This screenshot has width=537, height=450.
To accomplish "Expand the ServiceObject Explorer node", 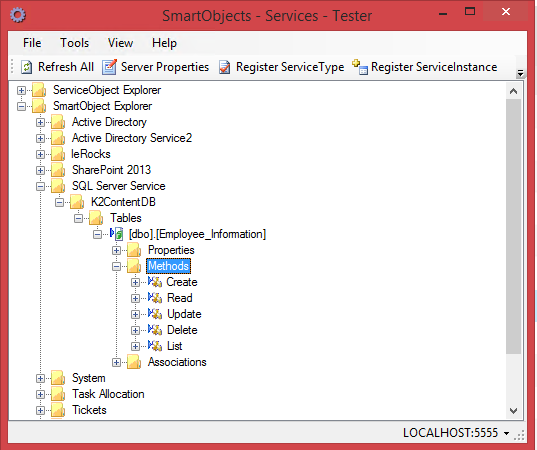I will (x=21, y=90).
